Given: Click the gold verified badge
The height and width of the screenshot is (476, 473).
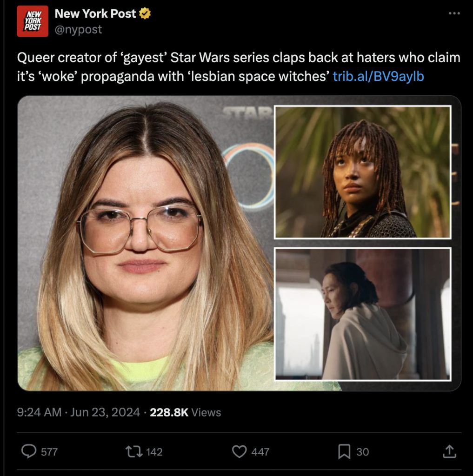Looking at the screenshot, I should click(x=145, y=13).
